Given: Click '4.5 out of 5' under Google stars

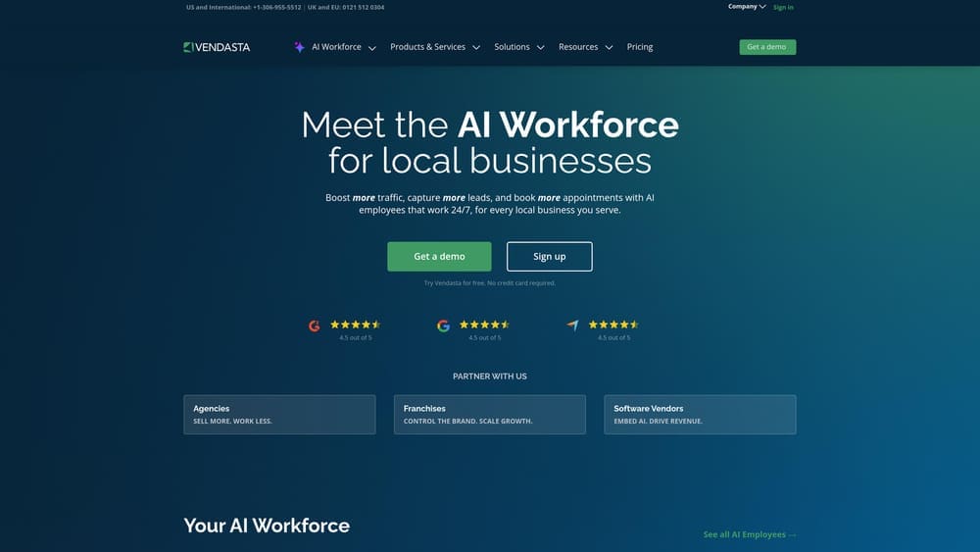Looking at the screenshot, I should 485,337.
